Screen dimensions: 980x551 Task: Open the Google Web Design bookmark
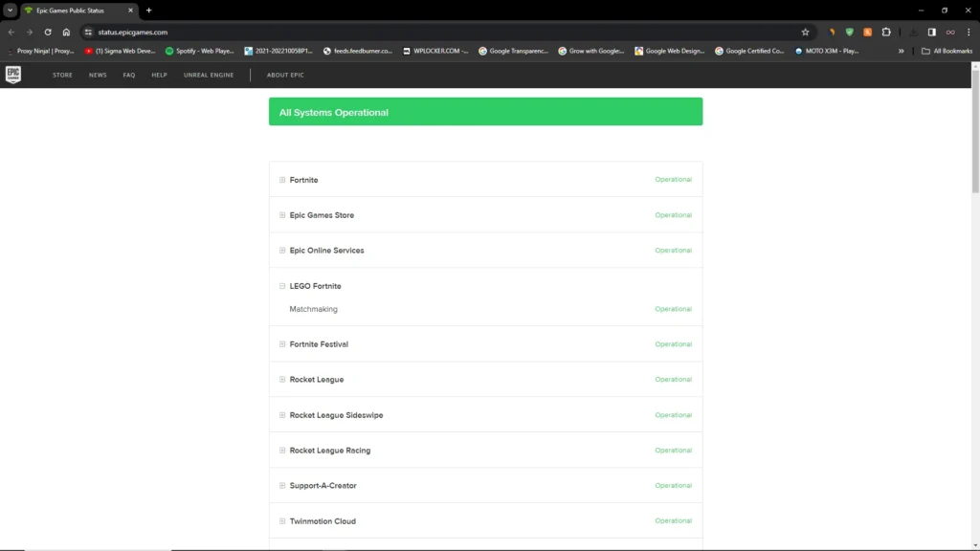669,51
